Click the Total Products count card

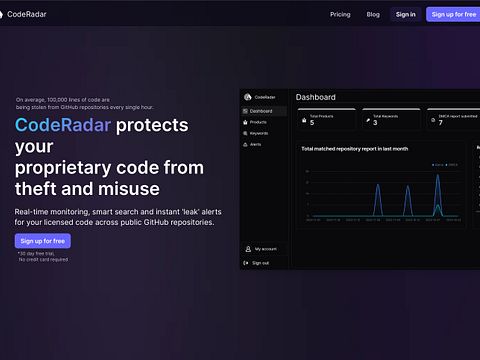click(327, 119)
